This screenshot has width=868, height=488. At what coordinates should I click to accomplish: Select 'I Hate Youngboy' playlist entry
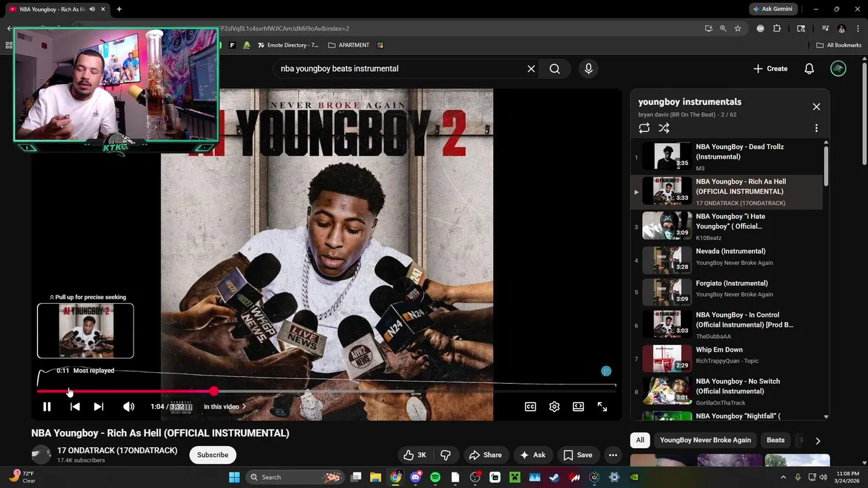pos(728,226)
